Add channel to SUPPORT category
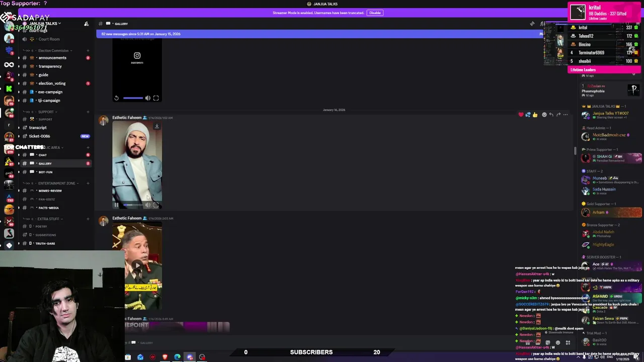The width and height of the screenshot is (644, 362). coord(88,112)
